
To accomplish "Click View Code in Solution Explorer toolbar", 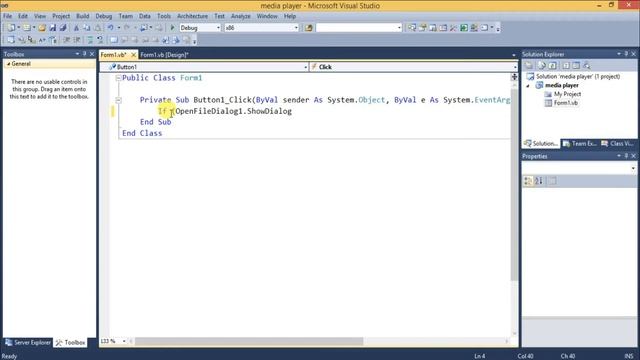I will click(x=566, y=65).
